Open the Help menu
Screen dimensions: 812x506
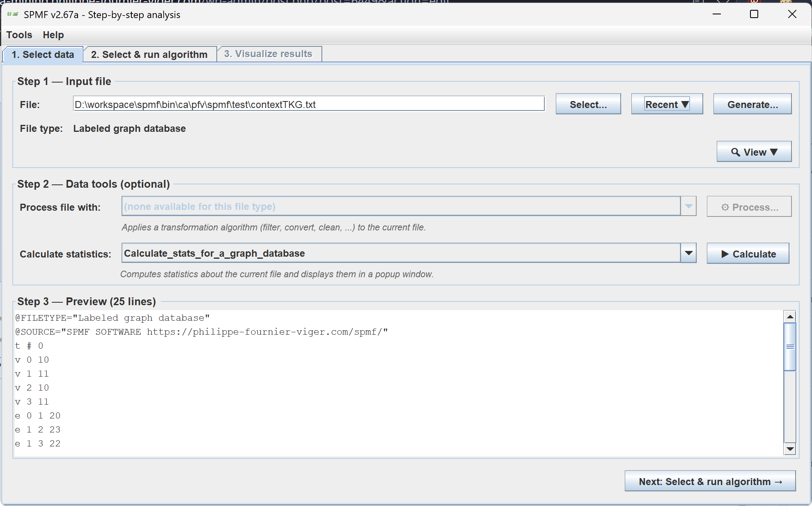click(x=53, y=35)
